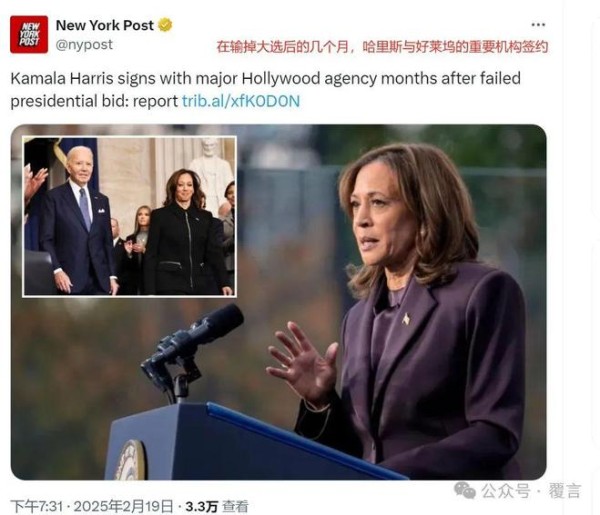Click the WeChat logo in the watermark
The height and width of the screenshot is (515, 600).
click(465, 490)
